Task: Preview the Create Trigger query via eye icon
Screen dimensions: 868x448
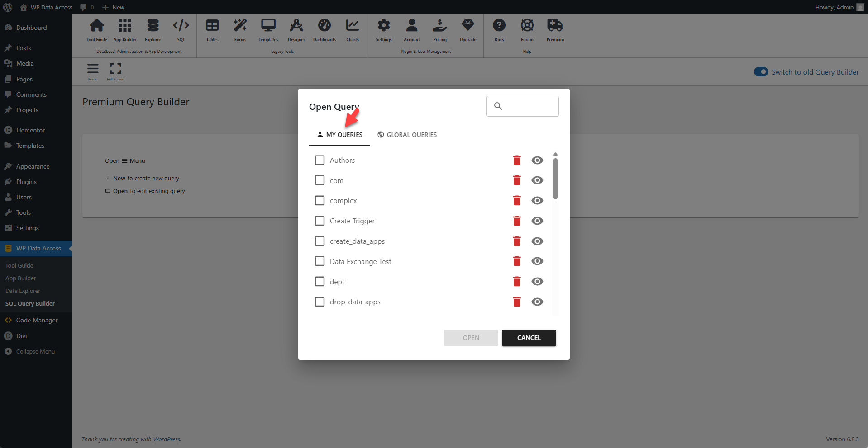Action: coord(537,221)
